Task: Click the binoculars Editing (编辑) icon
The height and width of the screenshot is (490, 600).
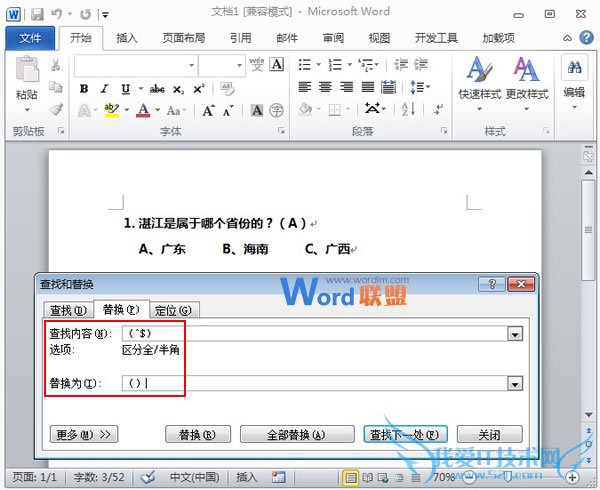Action: 574,75
